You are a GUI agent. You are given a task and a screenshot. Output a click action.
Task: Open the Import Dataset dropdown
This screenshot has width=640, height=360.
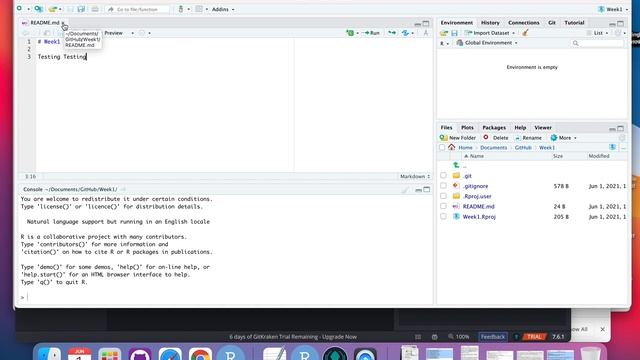click(489, 33)
